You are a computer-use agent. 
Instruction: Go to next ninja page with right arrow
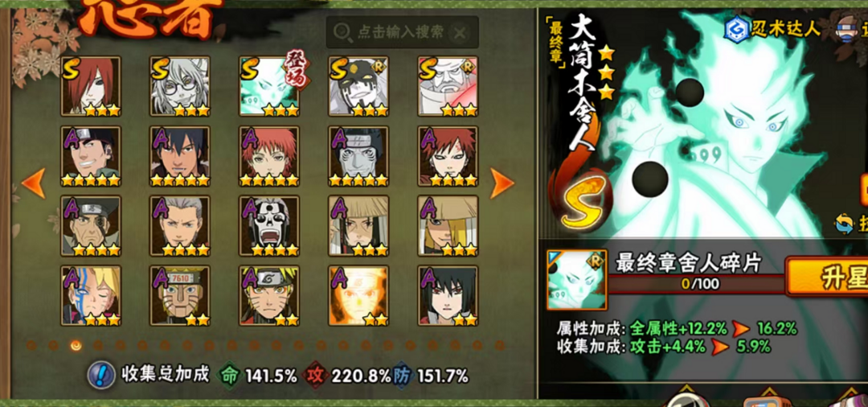(x=502, y=183)
